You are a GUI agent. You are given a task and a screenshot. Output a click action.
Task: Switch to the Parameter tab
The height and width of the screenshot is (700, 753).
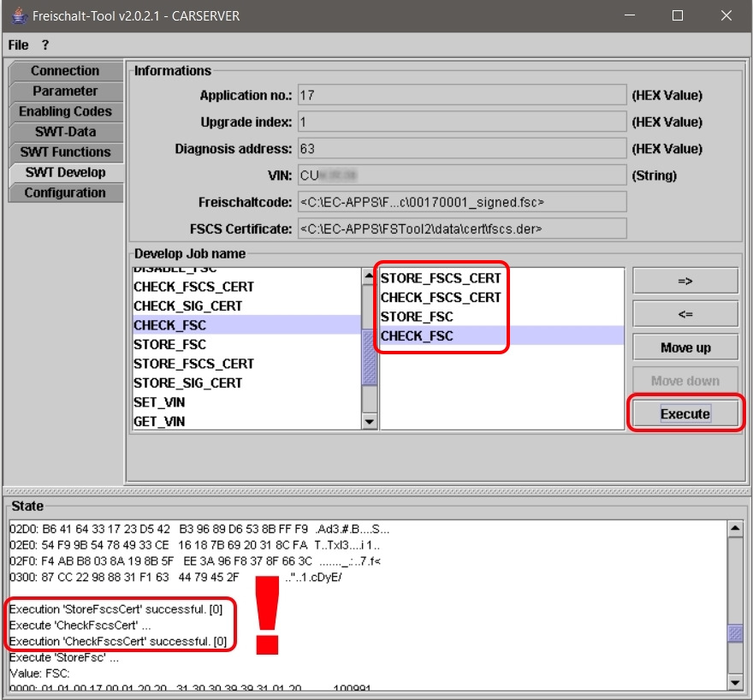tap(65, 92)
